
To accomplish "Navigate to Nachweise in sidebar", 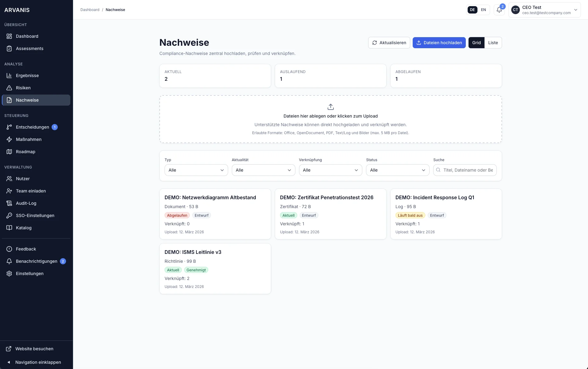I will (x=9, y=100).
